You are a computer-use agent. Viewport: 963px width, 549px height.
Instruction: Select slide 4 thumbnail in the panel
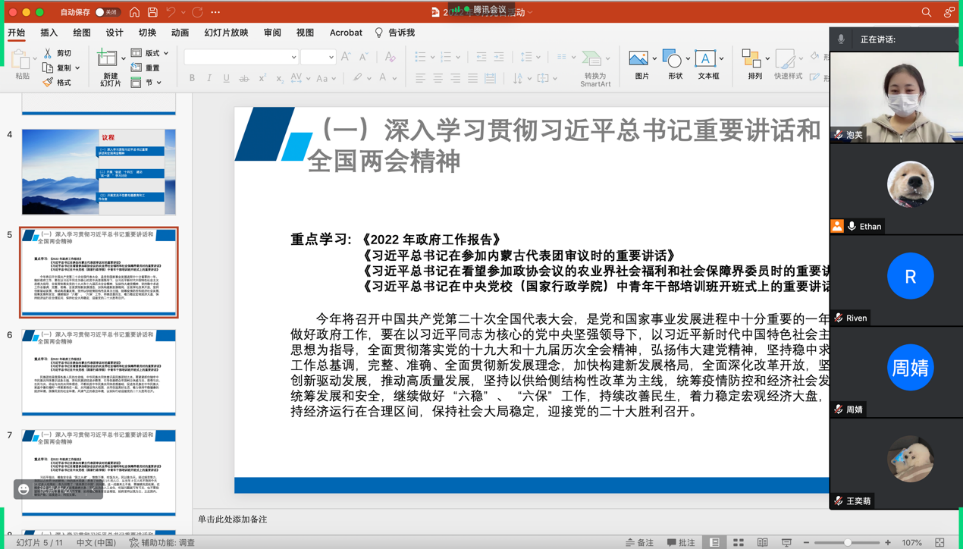tap(98, 171)
